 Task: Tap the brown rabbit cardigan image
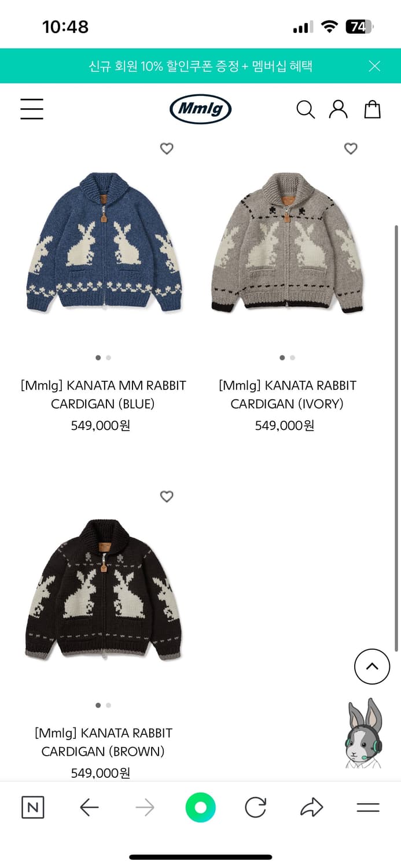(103, 590)
